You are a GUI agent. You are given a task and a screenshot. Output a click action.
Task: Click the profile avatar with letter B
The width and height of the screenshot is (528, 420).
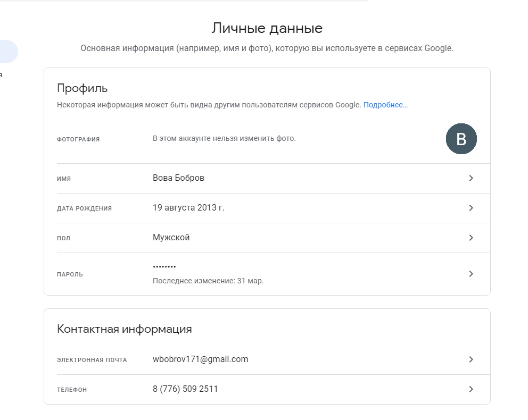click(461, 139)
